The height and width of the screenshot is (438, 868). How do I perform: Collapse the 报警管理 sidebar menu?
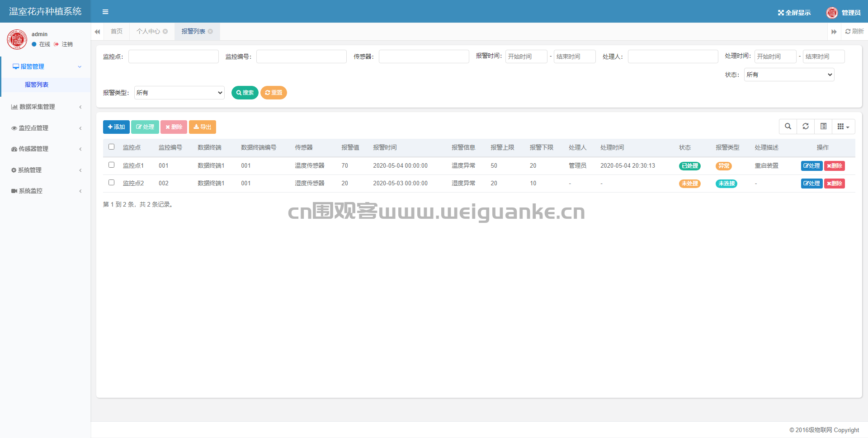46,66
